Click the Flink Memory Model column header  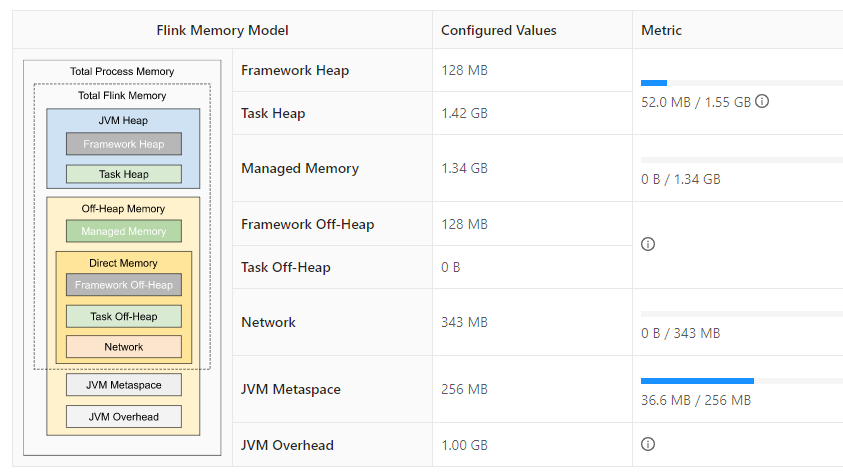tap(222, 31)
